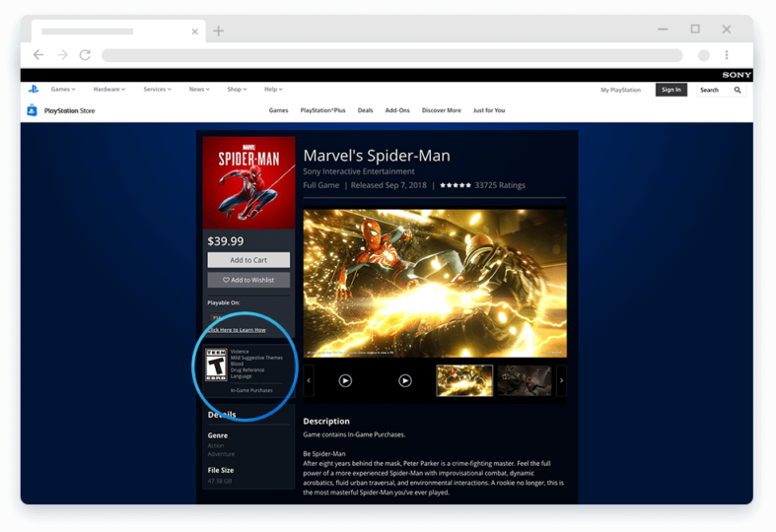Image resolution: width=776 pixels, height=532 pixels.
Task: Click the Click Here to Learn How link
Action: tap(237, 330)
